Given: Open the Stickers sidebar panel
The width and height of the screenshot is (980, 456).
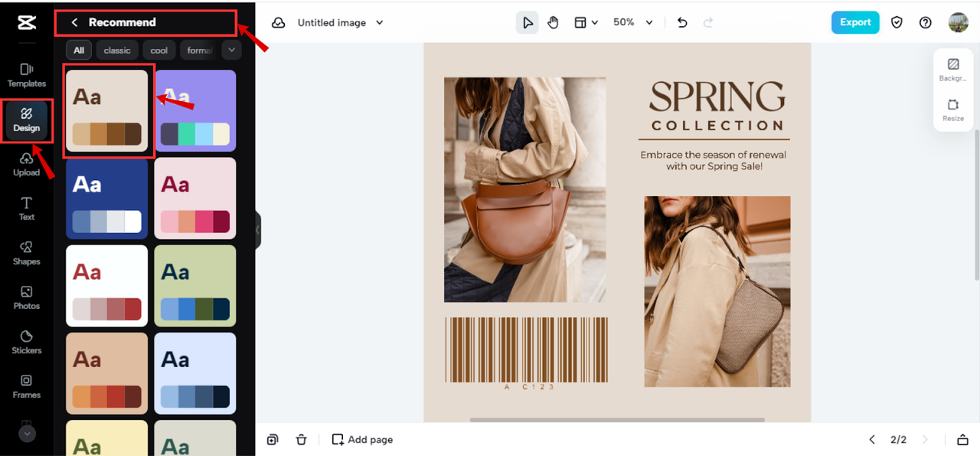Looking at the screenshot, I should [27, 342].
